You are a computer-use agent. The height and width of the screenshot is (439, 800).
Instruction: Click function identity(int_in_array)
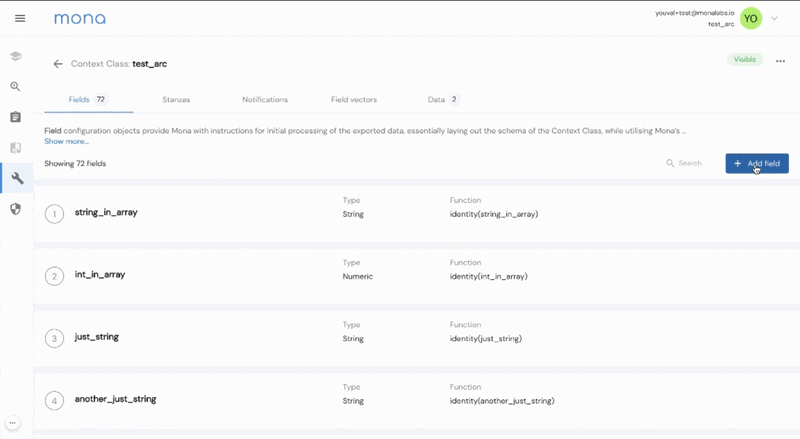click(x=489, y=277)
